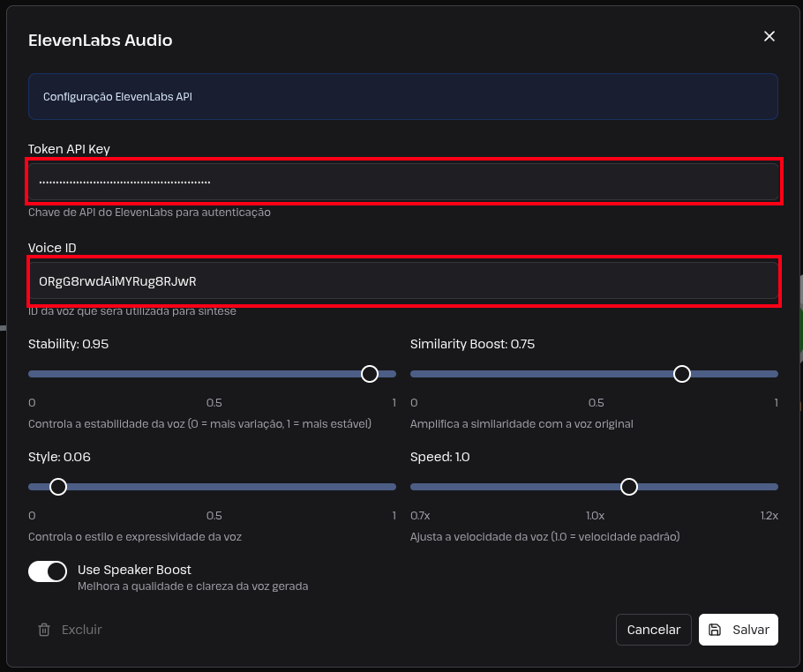Click the Excluir trash icon
The width and height of the screenshot is (803, 672).
[44, 630]
